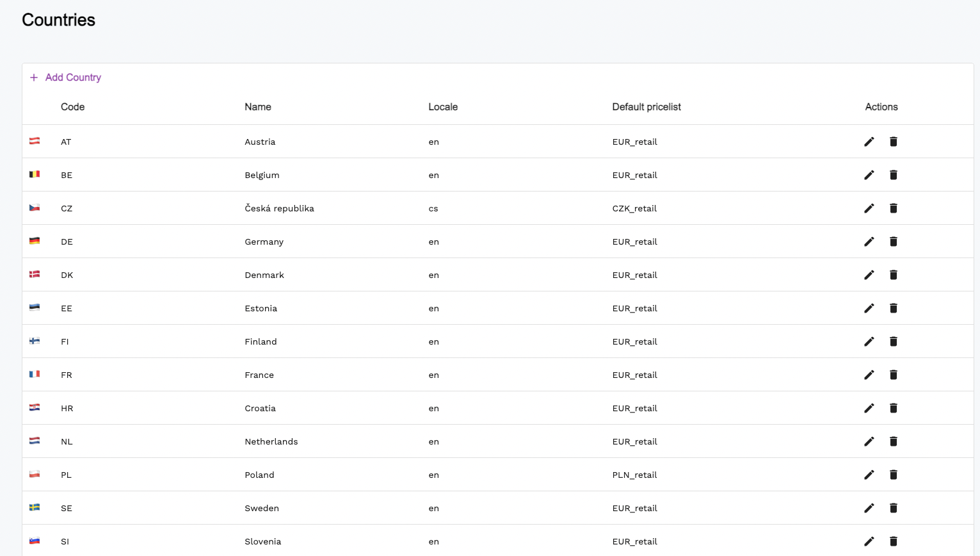This screenshot has height=556, width=980.
Task: Delete the Belgium row
Action: [894, 175]
